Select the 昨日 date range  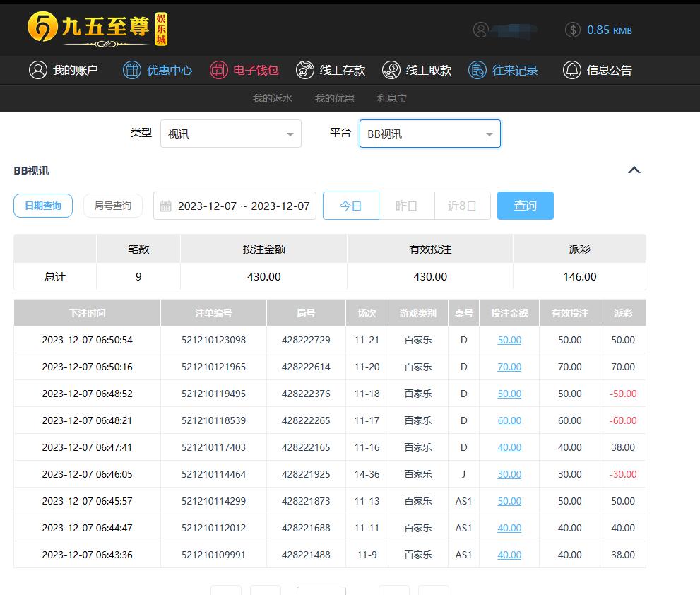point(407,206)
